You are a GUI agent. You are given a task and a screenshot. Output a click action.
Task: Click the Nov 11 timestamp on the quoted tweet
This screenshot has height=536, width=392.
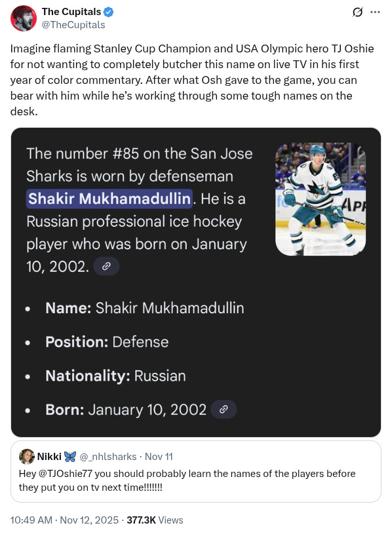coord(158,456)
